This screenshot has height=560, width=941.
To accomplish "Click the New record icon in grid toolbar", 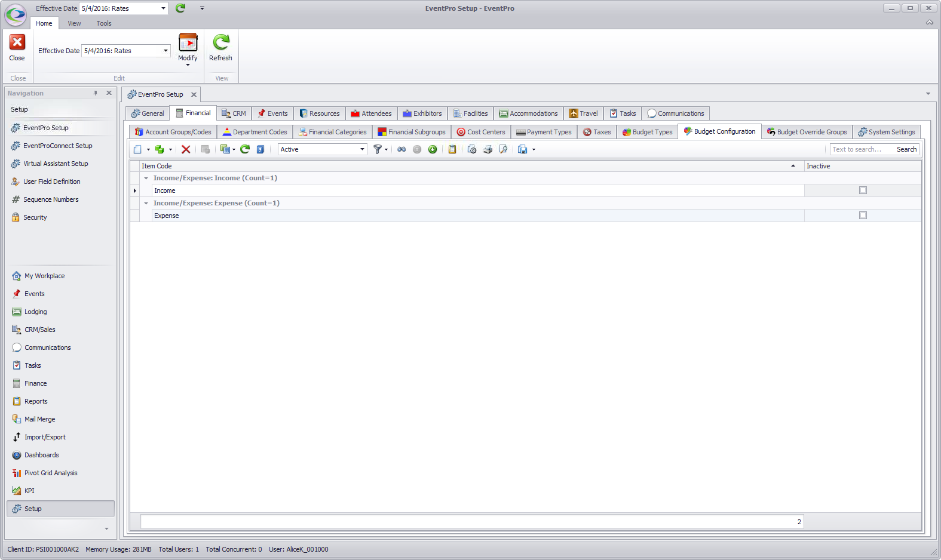I will tap(138, 149).
